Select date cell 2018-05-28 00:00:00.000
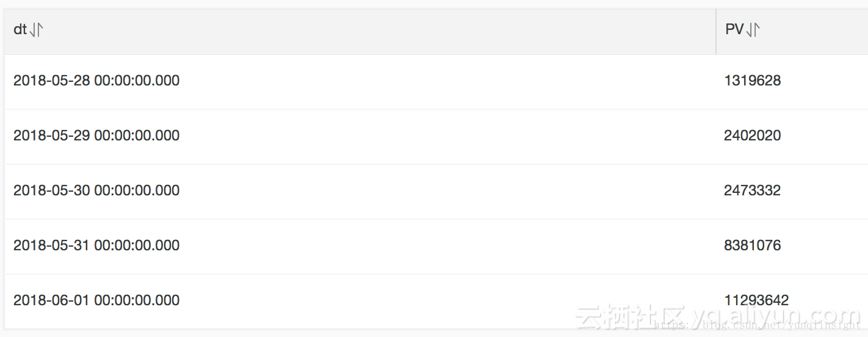 coord(96,81)
